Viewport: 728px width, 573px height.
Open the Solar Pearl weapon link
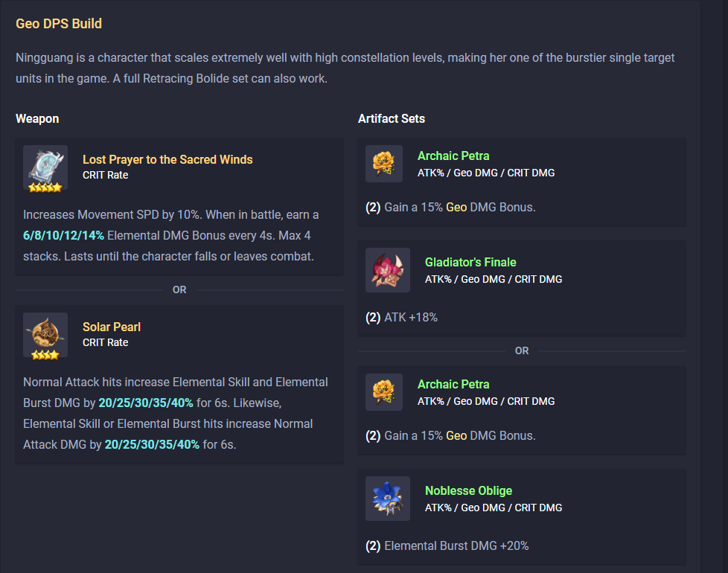pos(112,327)
